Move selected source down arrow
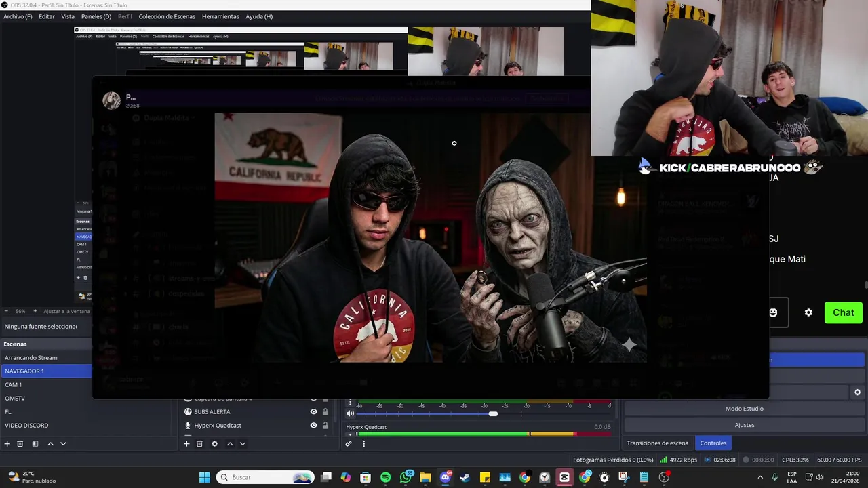 coord(243,444)
